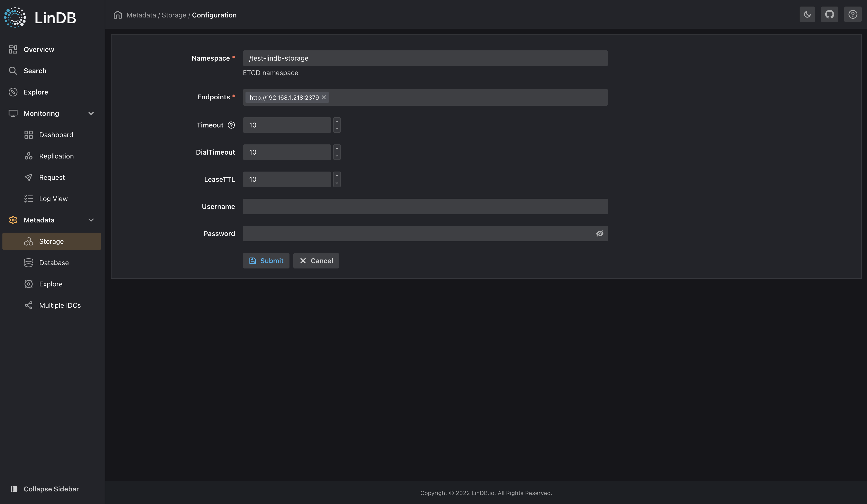Select the Multiple IDCs sidebar entry
The width and height of the screenshot is (867, 504).
pos(59,305)
